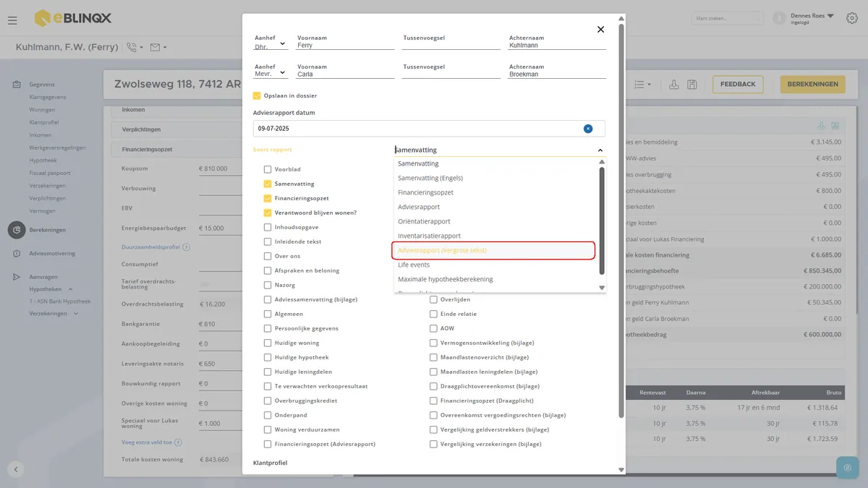Screen dimensions: 868x488
Task: Click the envelope mail icon in the customer header
Action: click(155, 47)
